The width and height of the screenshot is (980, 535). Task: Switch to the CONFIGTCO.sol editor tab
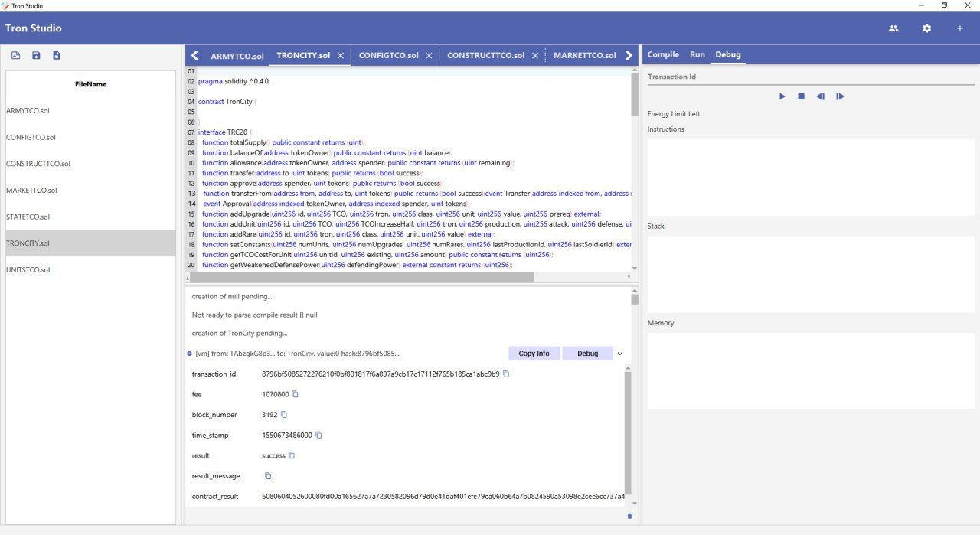click(x=389, y=56)
